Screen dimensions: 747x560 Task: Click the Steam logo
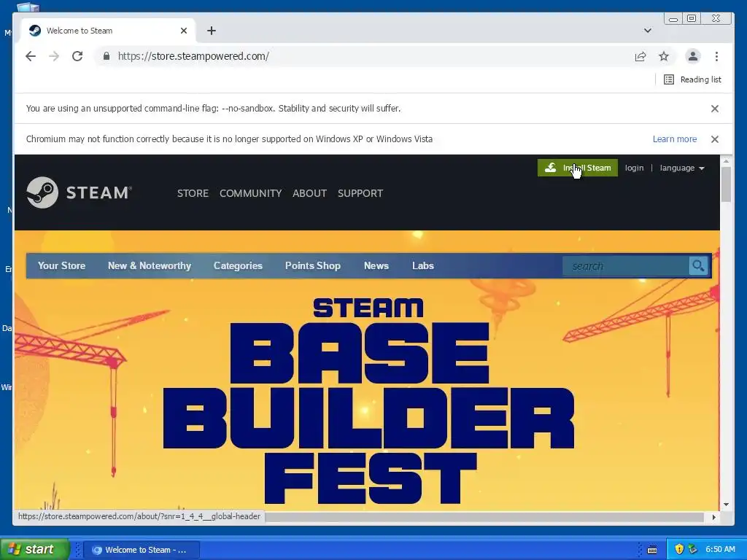click(79, 192)
